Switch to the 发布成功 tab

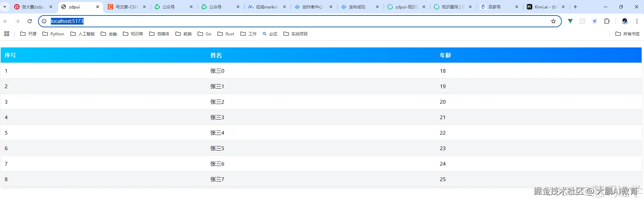click(x=360, y=7)
